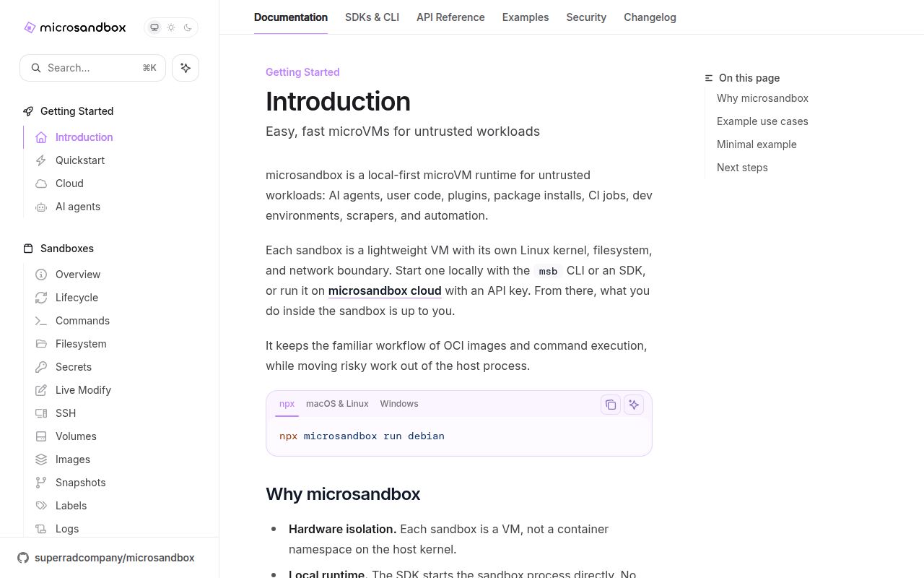Click the On this page list icon

click(709, 78)
